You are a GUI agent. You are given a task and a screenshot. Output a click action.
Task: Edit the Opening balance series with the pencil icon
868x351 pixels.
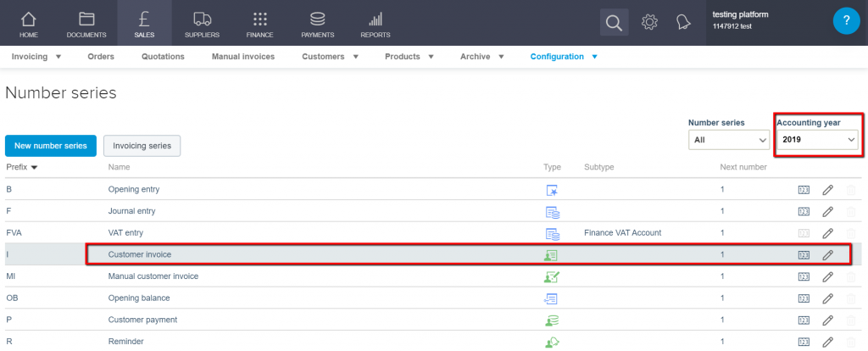(x=827, y=298)
